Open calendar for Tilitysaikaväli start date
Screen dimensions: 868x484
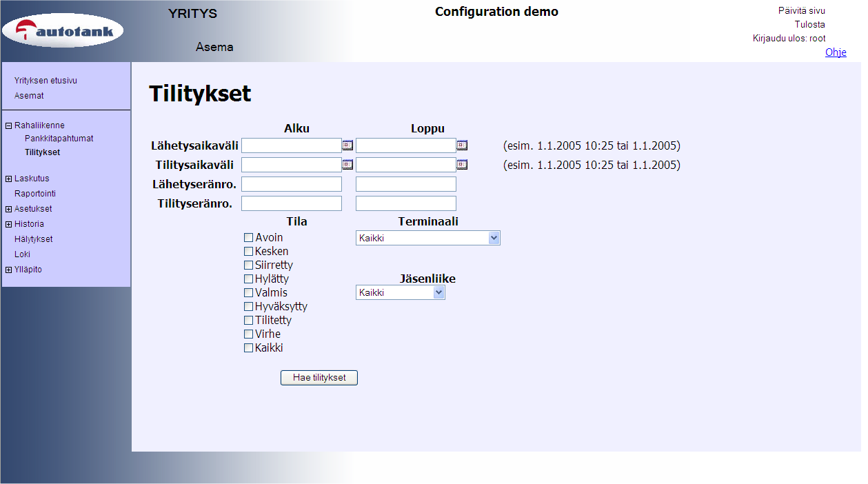pyautogui.click(x=347, y=164)
